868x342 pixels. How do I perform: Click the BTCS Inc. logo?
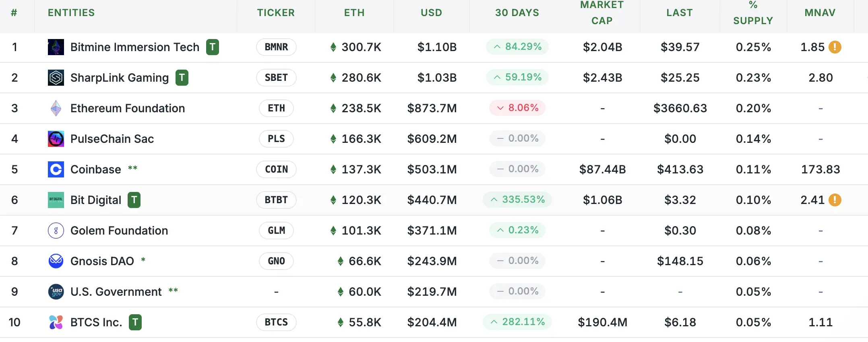(56, 322)
